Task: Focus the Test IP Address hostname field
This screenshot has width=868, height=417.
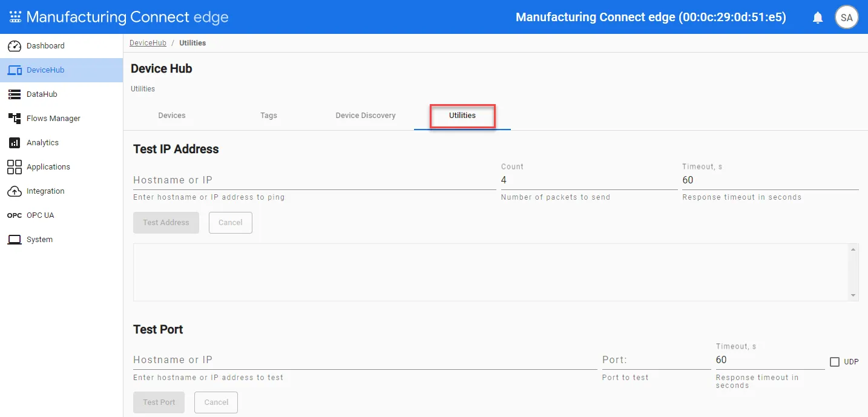Action: 315,180
